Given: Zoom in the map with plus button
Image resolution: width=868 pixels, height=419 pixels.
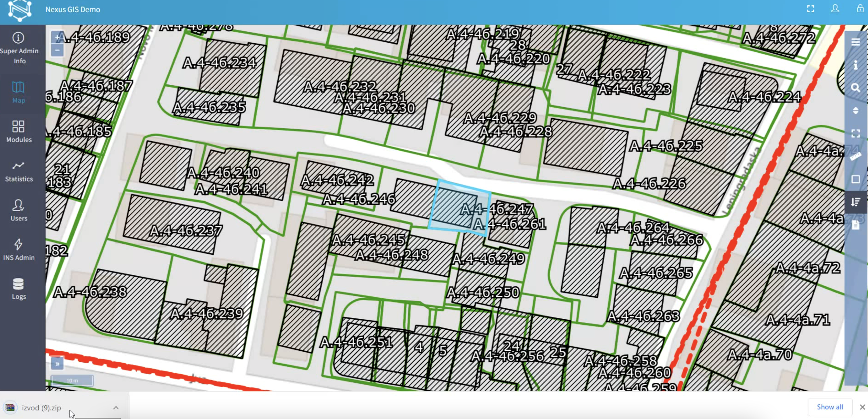Looking at the screenshot, I should [57, 38].
